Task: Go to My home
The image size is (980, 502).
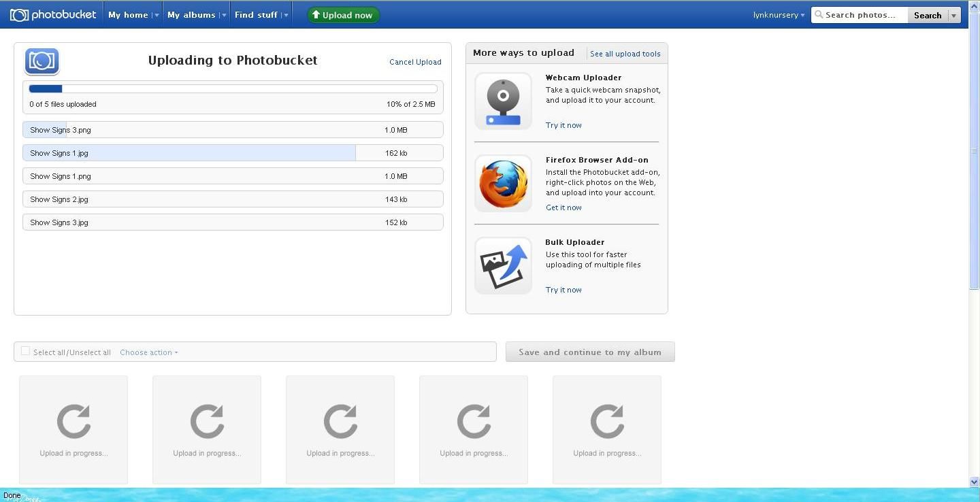Action: [x=128, y=15]
